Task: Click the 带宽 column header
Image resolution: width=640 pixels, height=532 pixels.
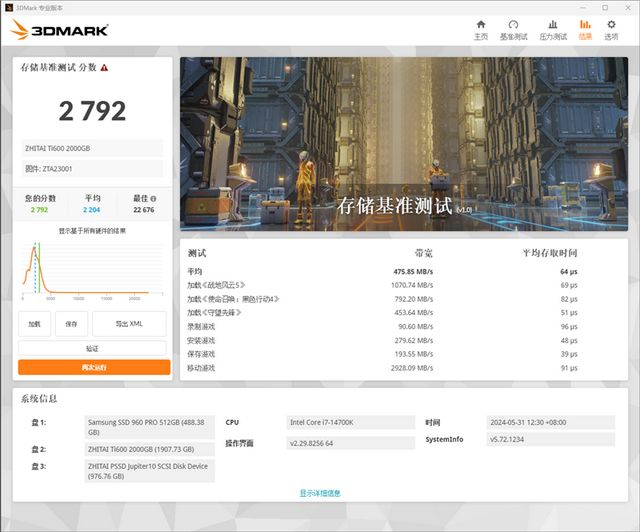Action: [x=424, y=254]
